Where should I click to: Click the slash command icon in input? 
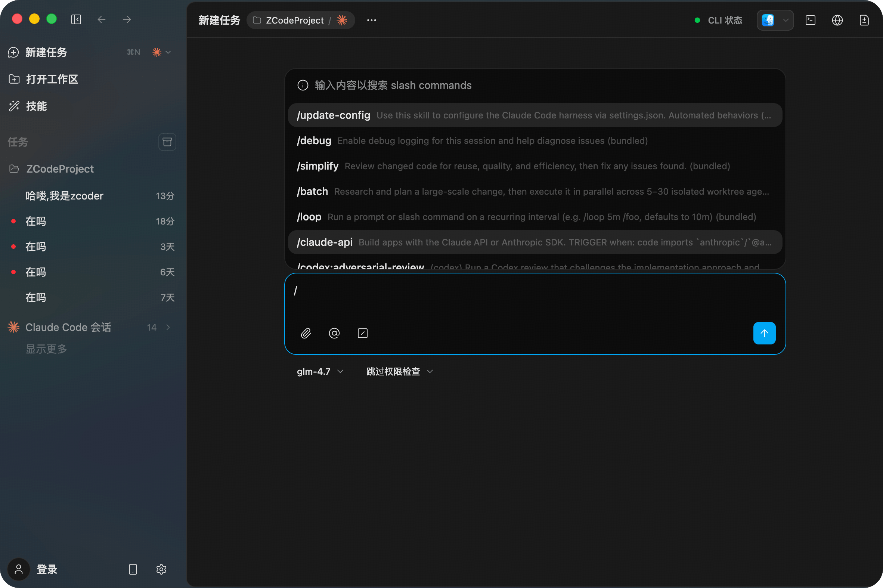coord(362,333)
